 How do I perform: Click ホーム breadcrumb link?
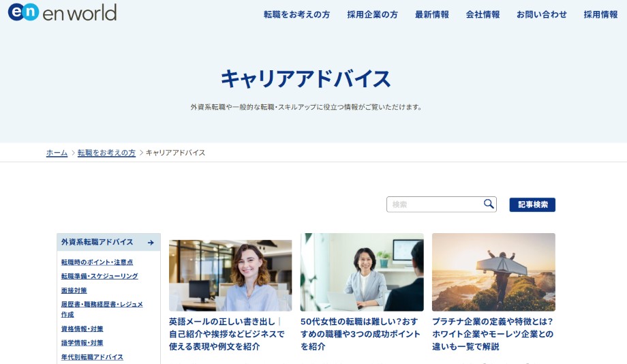pyautogui.click(x=57, y=153)
